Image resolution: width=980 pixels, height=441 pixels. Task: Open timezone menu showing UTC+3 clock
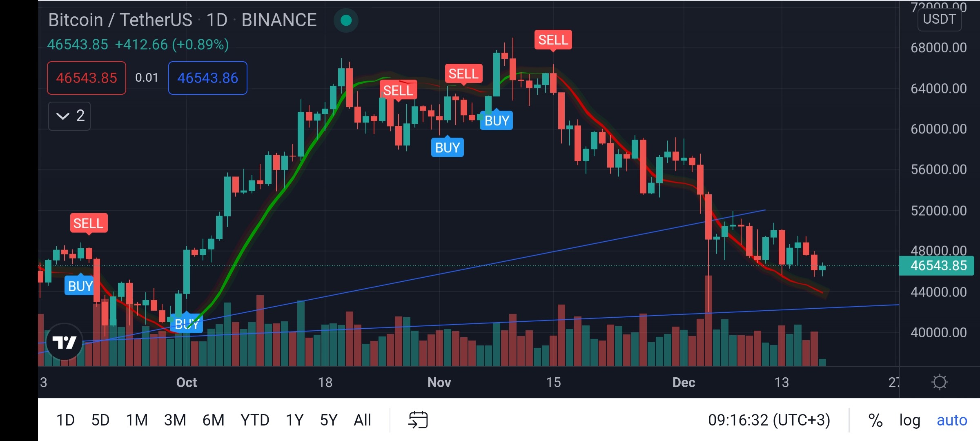pos(769,420)
